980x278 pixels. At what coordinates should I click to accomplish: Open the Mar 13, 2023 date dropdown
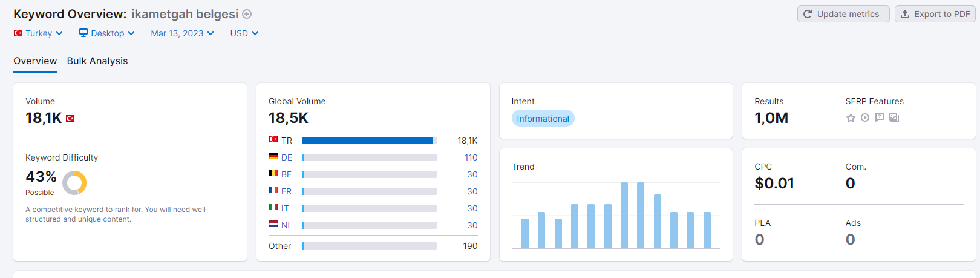coord(182,33)
